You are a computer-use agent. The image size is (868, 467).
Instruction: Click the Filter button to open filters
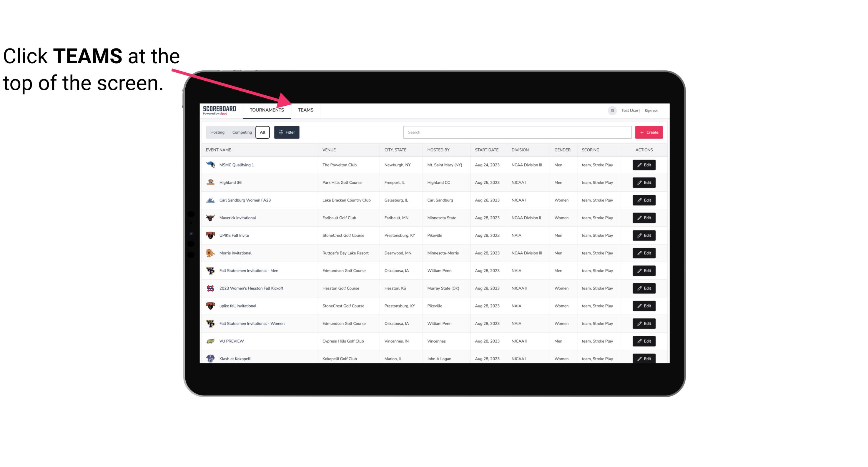click(286, 132)
